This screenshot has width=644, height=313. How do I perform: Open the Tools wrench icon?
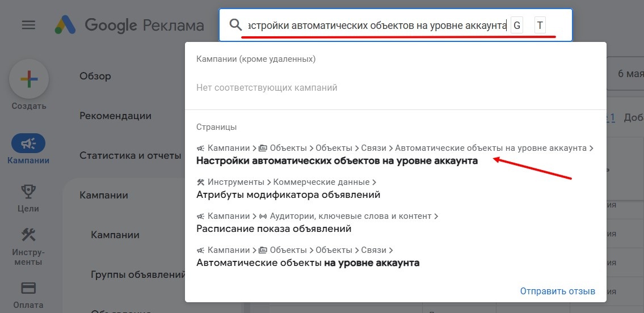(28, 235)
